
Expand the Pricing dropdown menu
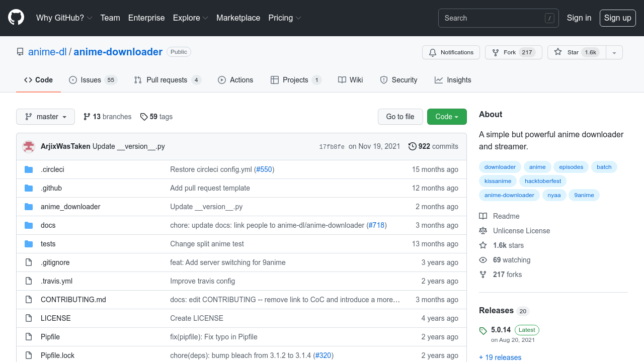click(x=285, y=18)
